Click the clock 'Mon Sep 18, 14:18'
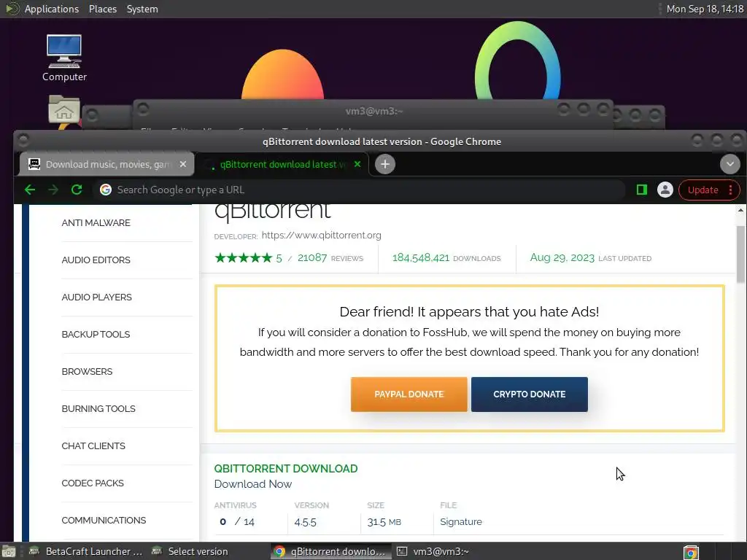Screen dimensions: 747x560 pyautogui.click(x=705, y=9)
